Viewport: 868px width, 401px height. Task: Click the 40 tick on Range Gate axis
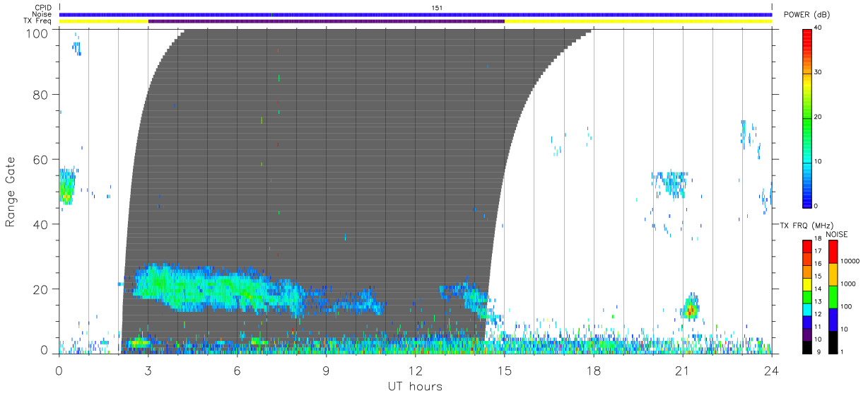point(41,224)
